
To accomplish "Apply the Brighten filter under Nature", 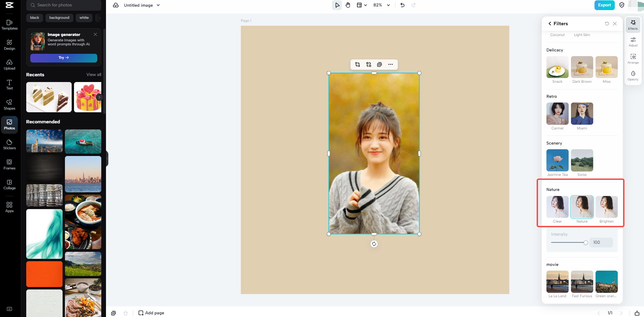I will [x=606, y=207].
